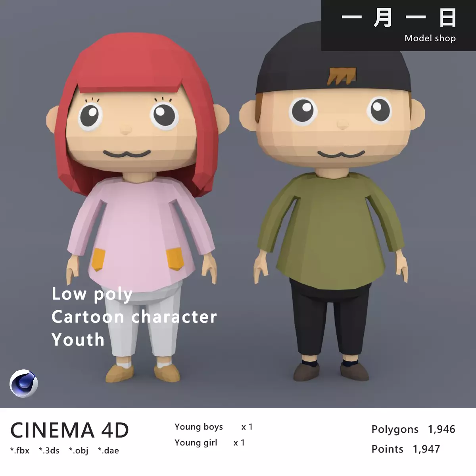Click the Cinema 4D sphere logo icon
The image size is (476, 476).
tap(24, 384)
